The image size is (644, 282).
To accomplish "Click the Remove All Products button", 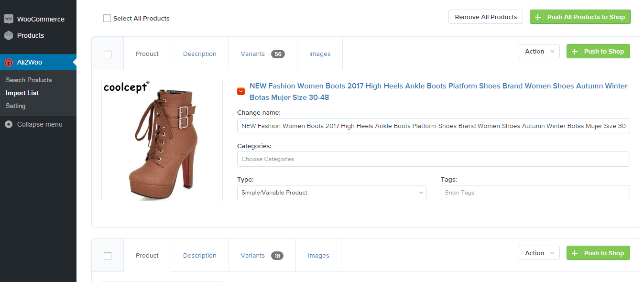I will pyautogui.click(x=485, y=17).
